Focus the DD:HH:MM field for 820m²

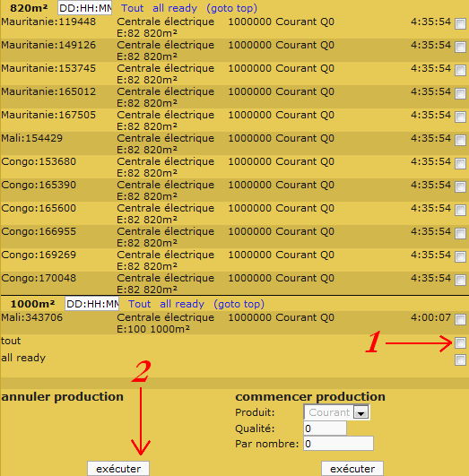point(85,8)
